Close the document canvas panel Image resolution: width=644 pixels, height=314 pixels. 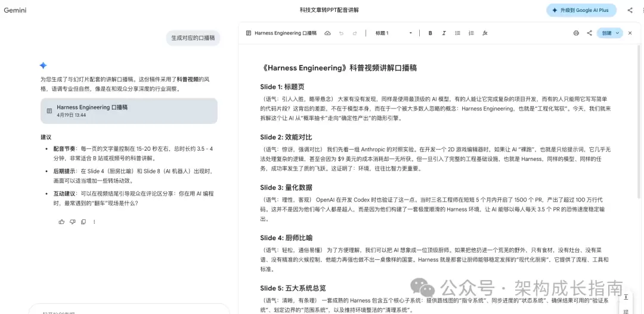[x=630, y=33]
